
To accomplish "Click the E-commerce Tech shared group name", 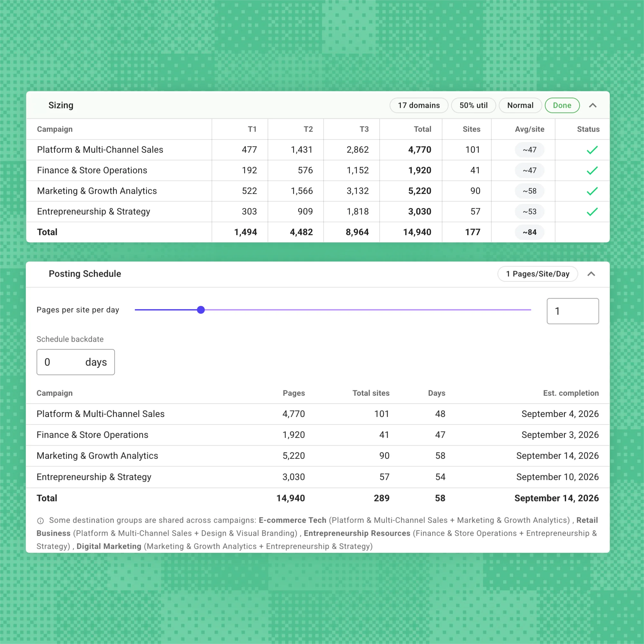I will 292,520.
